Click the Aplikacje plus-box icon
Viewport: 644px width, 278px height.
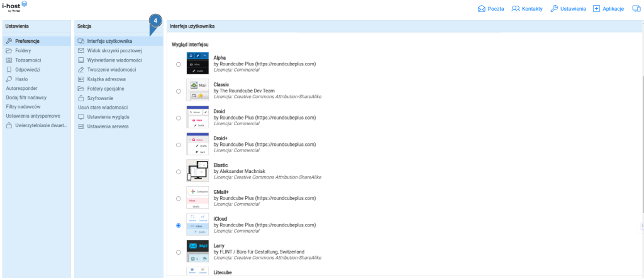coord(597,9)
